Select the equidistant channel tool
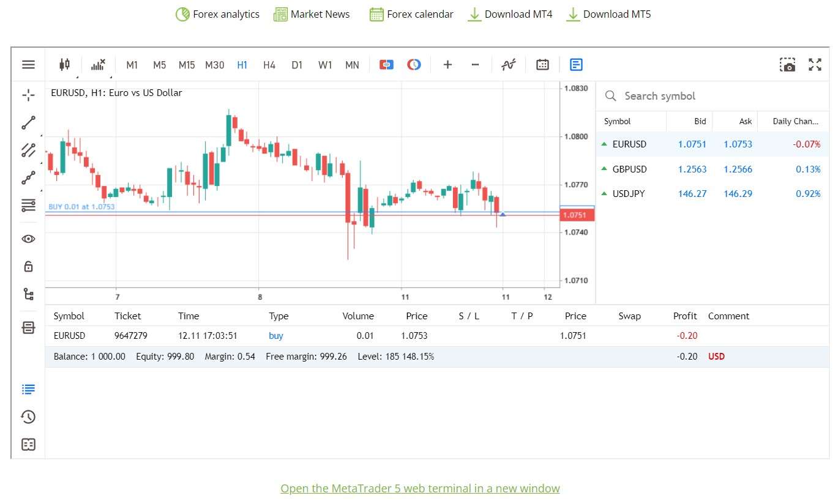 28,150
